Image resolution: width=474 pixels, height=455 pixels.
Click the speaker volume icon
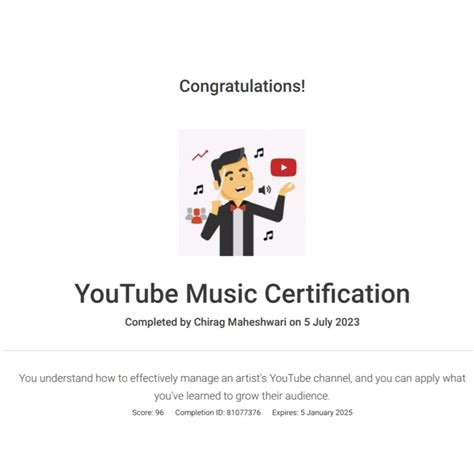pyautogui.click(x=265, y=190)
